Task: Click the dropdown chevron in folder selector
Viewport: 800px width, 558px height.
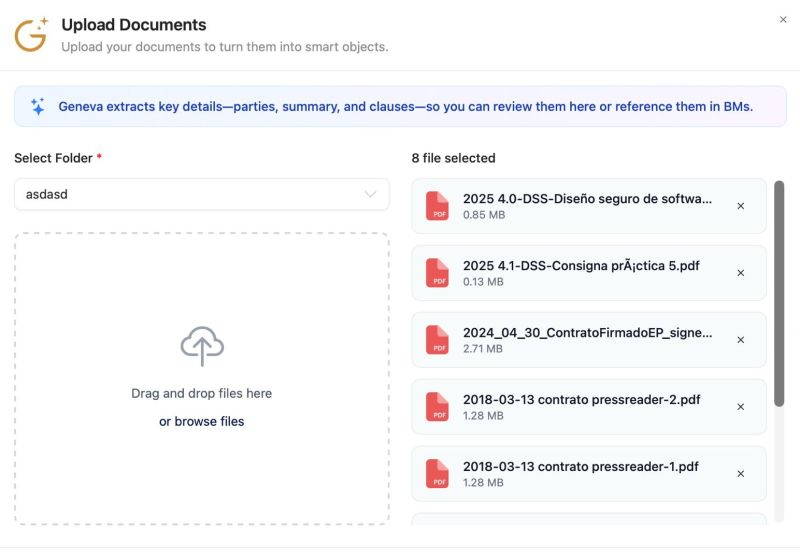Action: tap(370, 194)
